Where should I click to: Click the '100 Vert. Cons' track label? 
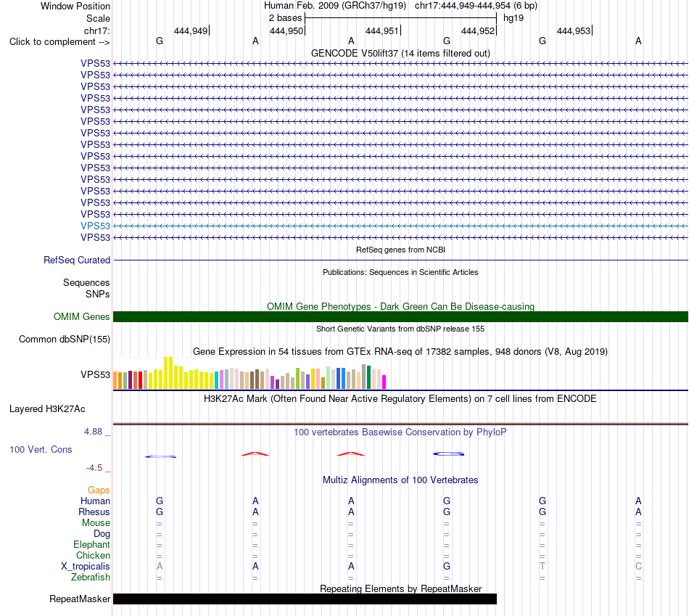click(41, 449)
